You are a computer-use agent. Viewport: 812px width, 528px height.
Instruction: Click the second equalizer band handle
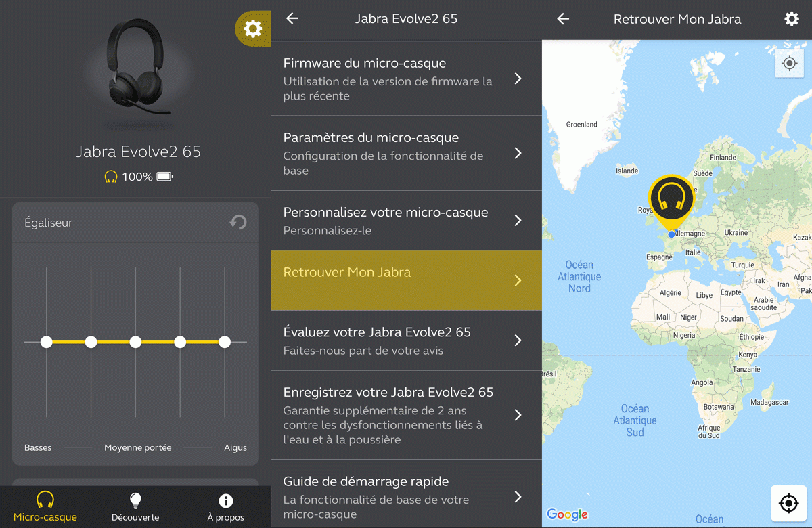91,342
